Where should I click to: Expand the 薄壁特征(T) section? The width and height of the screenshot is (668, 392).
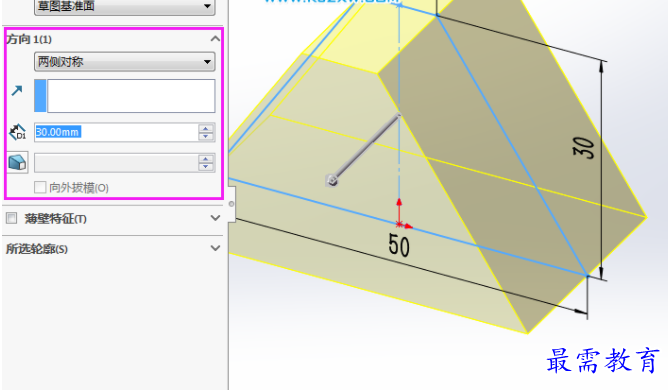[x=215, y=218]
